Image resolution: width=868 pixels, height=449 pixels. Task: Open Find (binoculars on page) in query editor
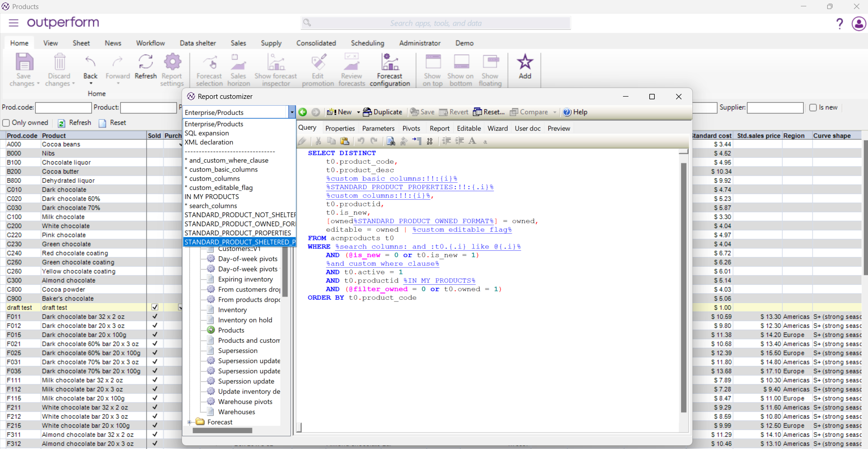pyautogui.click(x=391, y=141)
